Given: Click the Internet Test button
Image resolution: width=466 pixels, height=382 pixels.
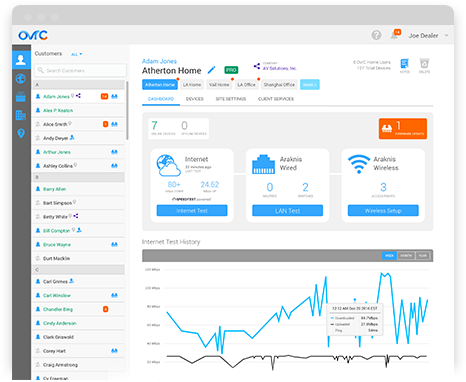Looking at the screenshot, I should (x=192, y=211).
